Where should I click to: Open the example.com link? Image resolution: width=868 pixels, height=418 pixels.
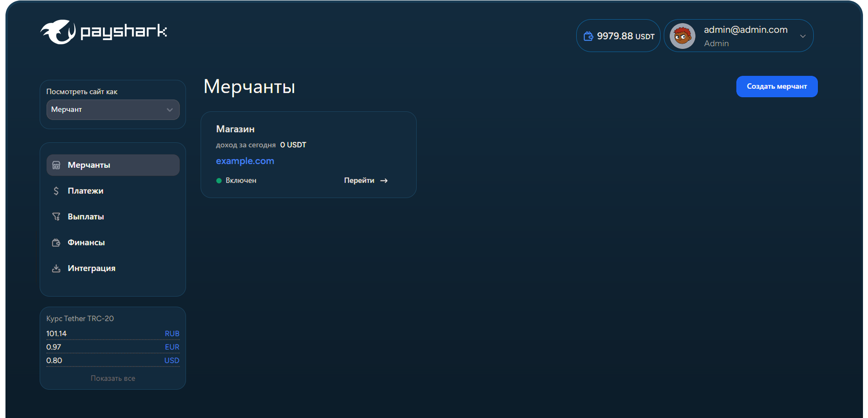(x=245, y=161)
